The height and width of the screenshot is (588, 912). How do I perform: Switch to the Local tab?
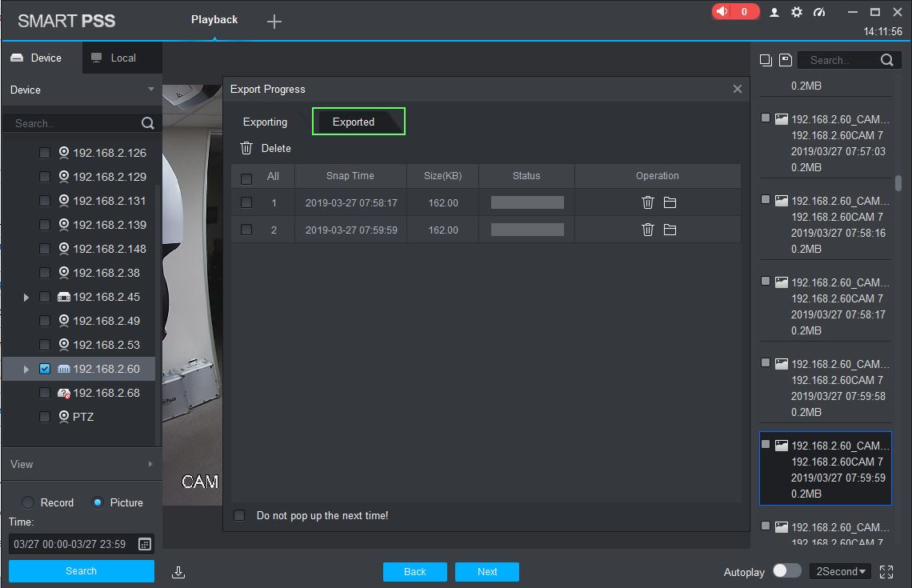pos(122,58)
